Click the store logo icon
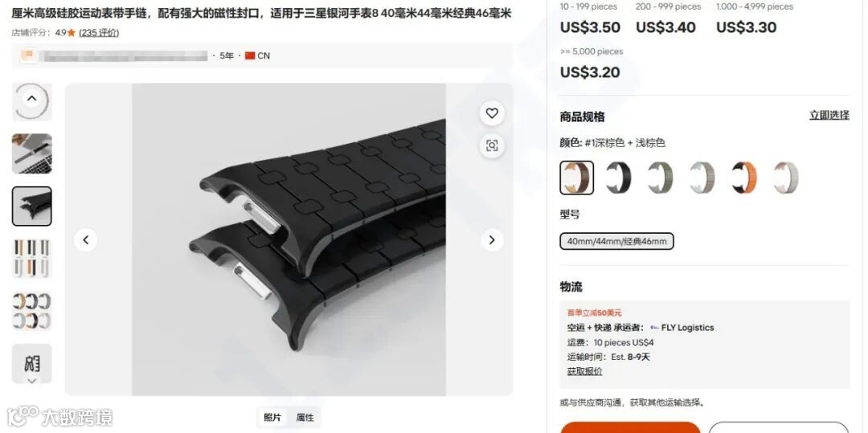The width and height of the screenshot is (868, 433). (x=29, y=56)
